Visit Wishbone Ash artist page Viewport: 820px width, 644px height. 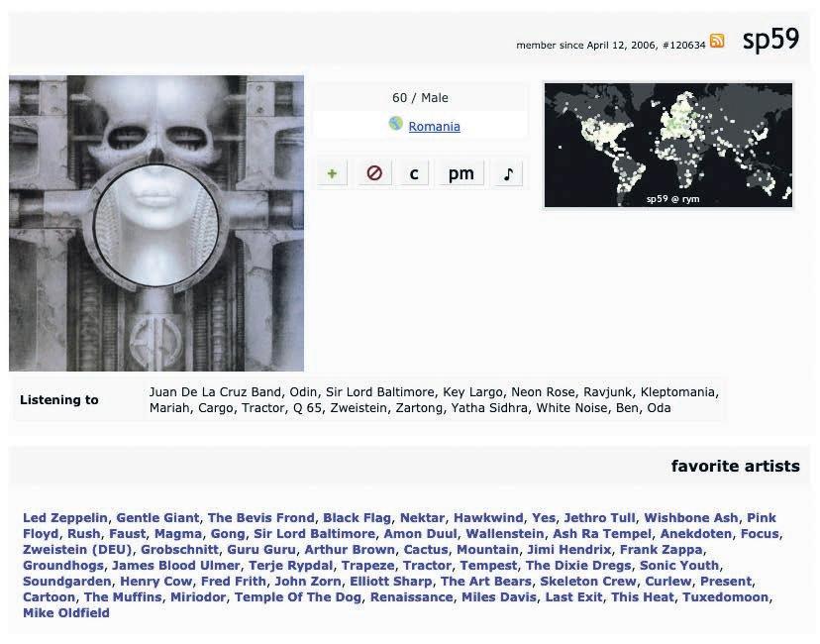(691, 518)
